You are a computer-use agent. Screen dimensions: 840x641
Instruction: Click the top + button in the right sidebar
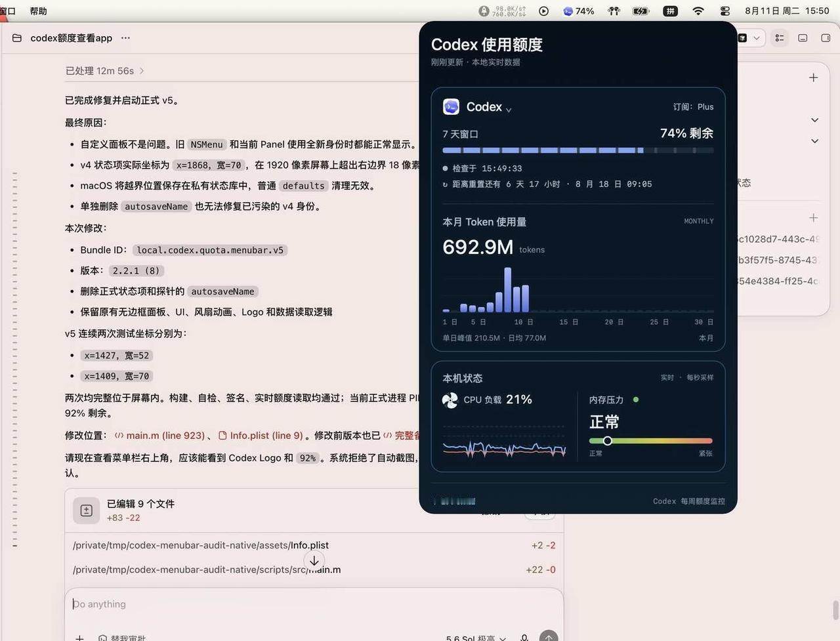coord(814,77)
